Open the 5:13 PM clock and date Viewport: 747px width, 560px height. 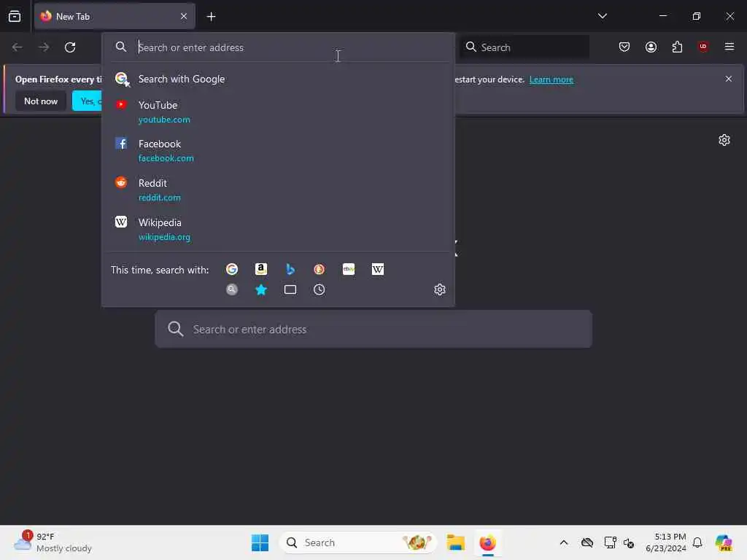pyautogui.click(x=665, y=542)
